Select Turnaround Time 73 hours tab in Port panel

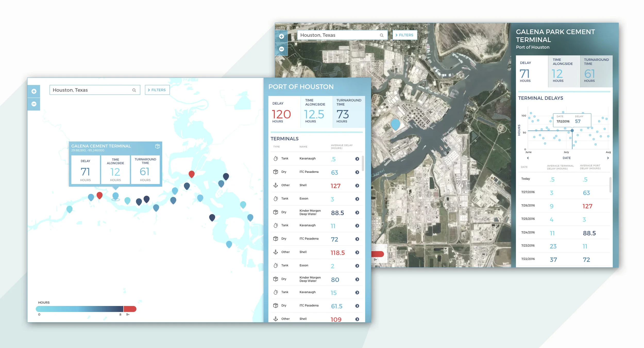click(349, 112)
